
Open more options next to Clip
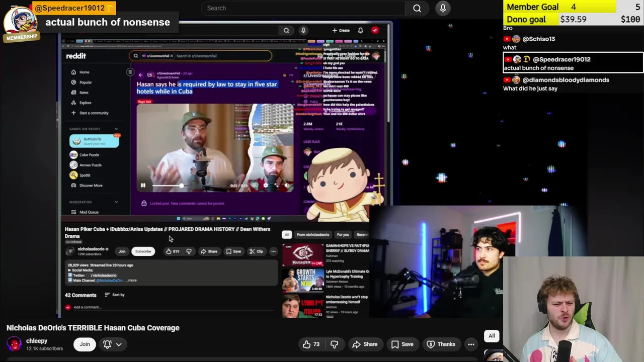point(273,251)
